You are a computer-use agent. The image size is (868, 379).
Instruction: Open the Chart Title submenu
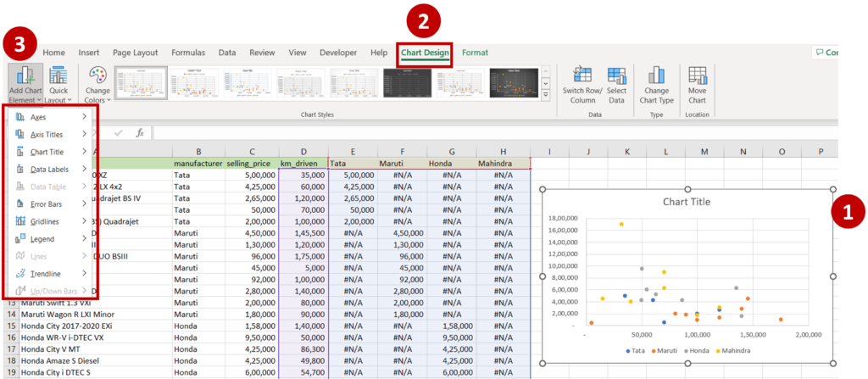[51, 152]
